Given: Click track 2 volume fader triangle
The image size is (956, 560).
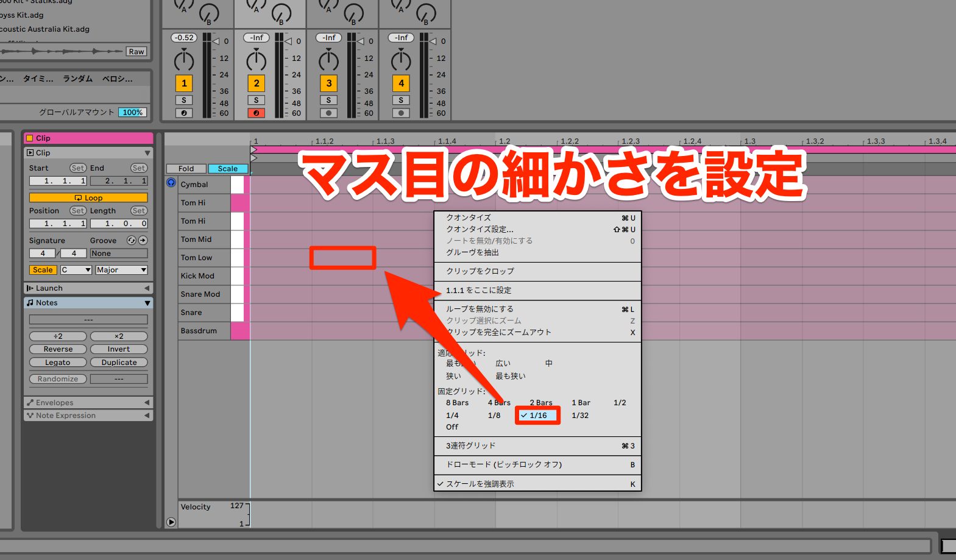Looking at the screenshot, I should 288,41.
